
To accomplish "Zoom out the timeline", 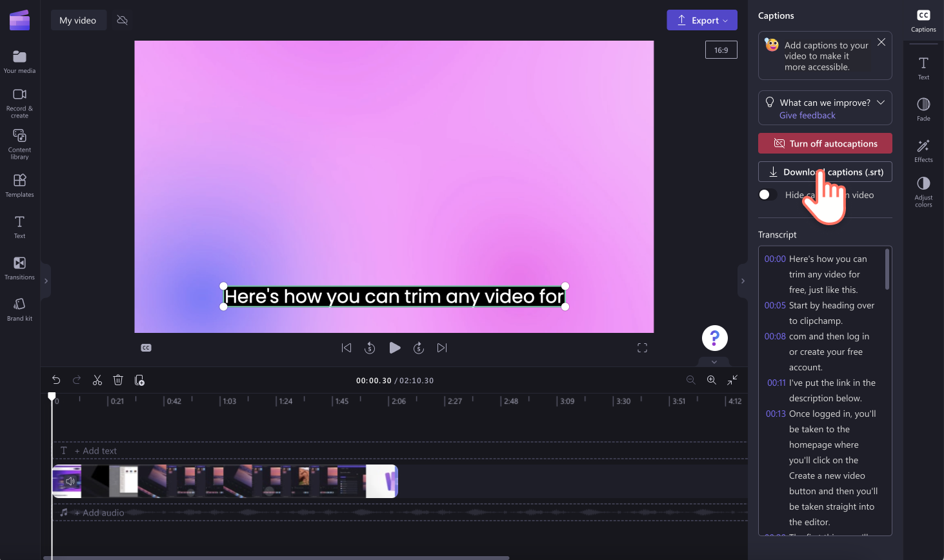I will coord(691,380).
